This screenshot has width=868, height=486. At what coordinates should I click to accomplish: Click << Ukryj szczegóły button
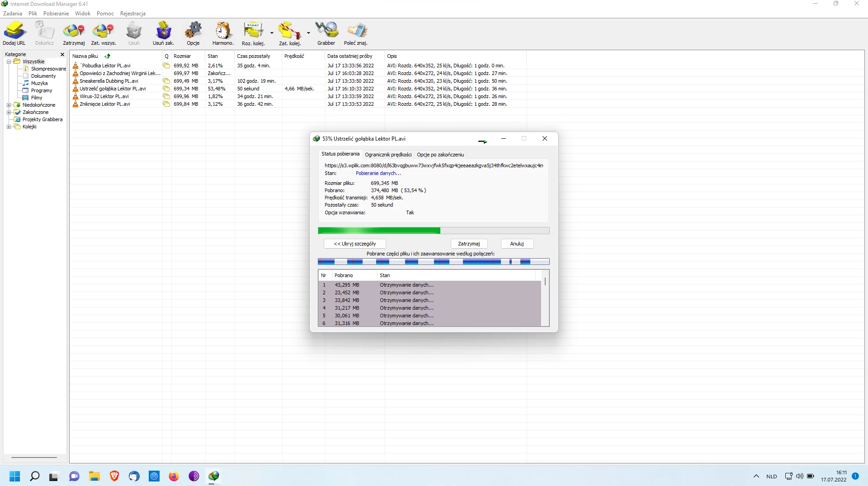pyautogui.click(x=355, y=244)
